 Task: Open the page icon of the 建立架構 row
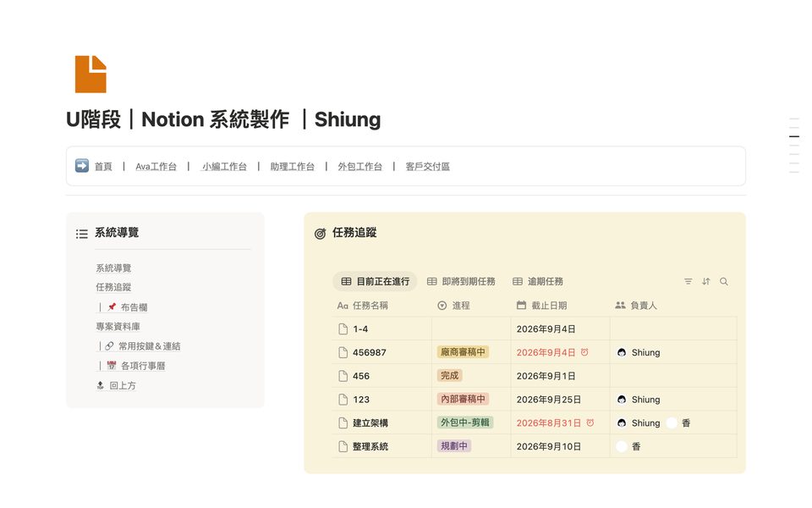343,423
